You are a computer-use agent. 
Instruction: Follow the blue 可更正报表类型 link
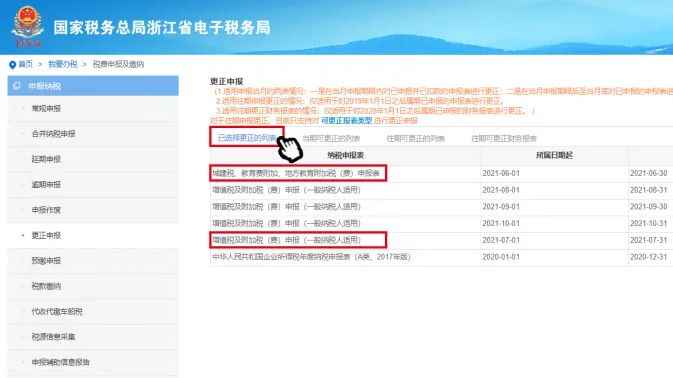click(x=346, y=121)
